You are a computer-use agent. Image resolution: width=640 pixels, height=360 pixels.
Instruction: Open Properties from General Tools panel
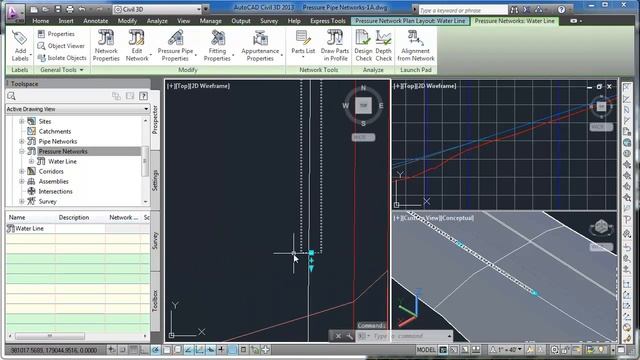point(56,34)
